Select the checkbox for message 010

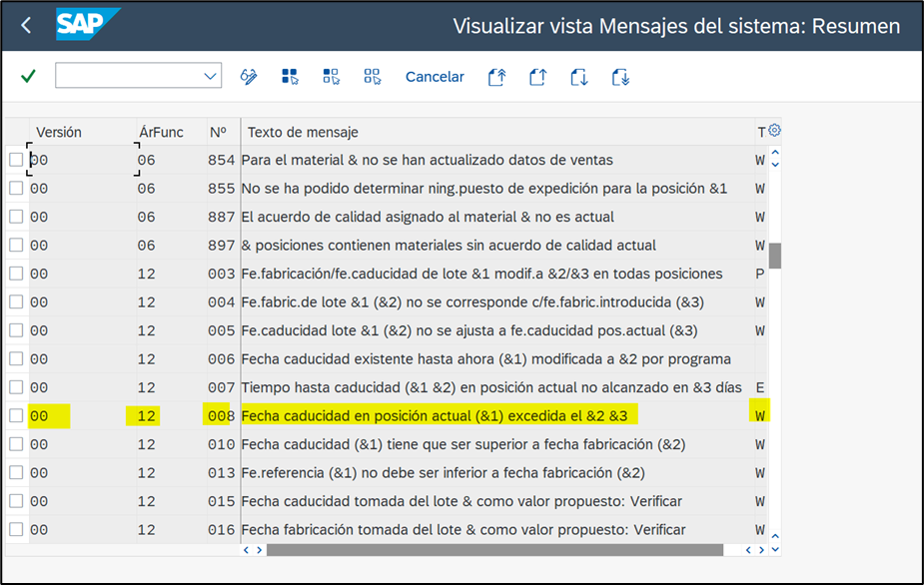16,443
